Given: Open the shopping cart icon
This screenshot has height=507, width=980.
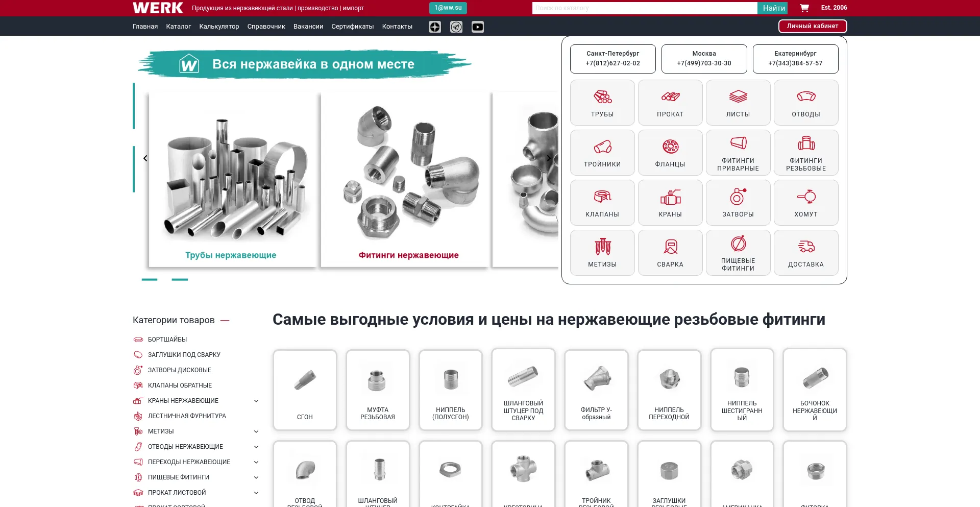Looking at the screenshot, I should 804,8.
